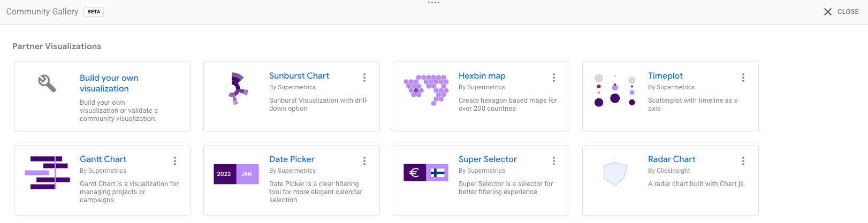Click the wrench build visualization icon
This screenshot has height=223, width=868.
pyautogui.click(x=47, y=83)
